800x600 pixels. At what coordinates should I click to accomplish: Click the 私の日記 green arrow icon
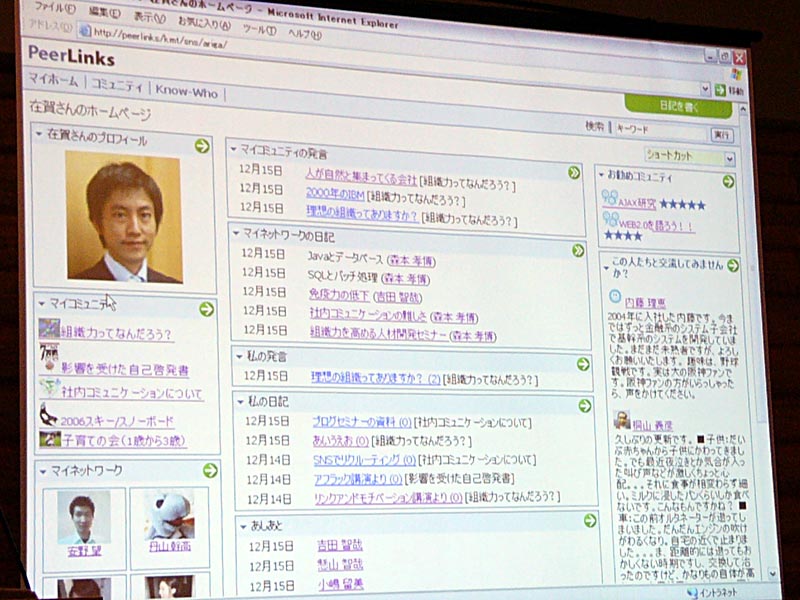pos(585,406)
